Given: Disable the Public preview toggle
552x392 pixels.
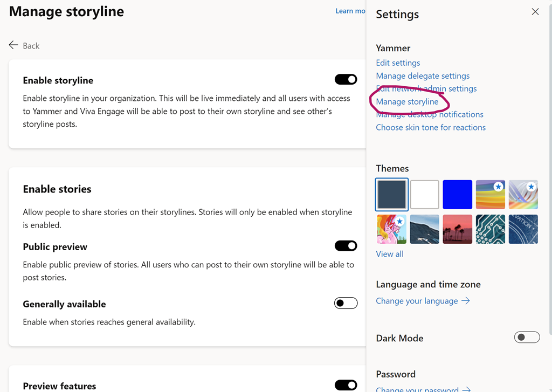Looking at the screenshot, I should (346, 246).
